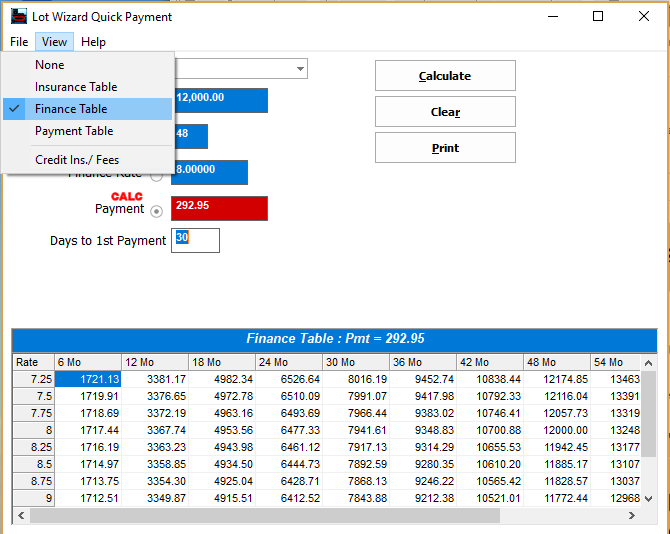Maximize the Lot Wizard Quick Payment window
670x534 pixels.
click(x=598, y=16)
